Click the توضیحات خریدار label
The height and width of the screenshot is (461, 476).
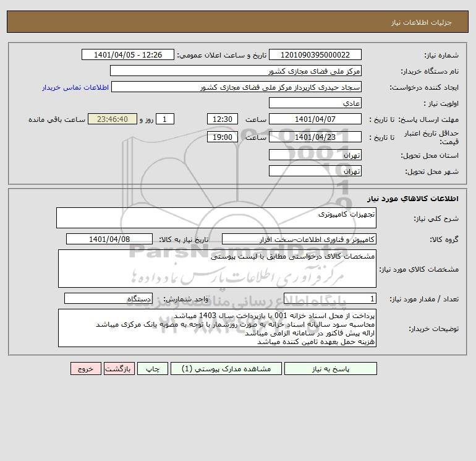(x=433, y=329)
